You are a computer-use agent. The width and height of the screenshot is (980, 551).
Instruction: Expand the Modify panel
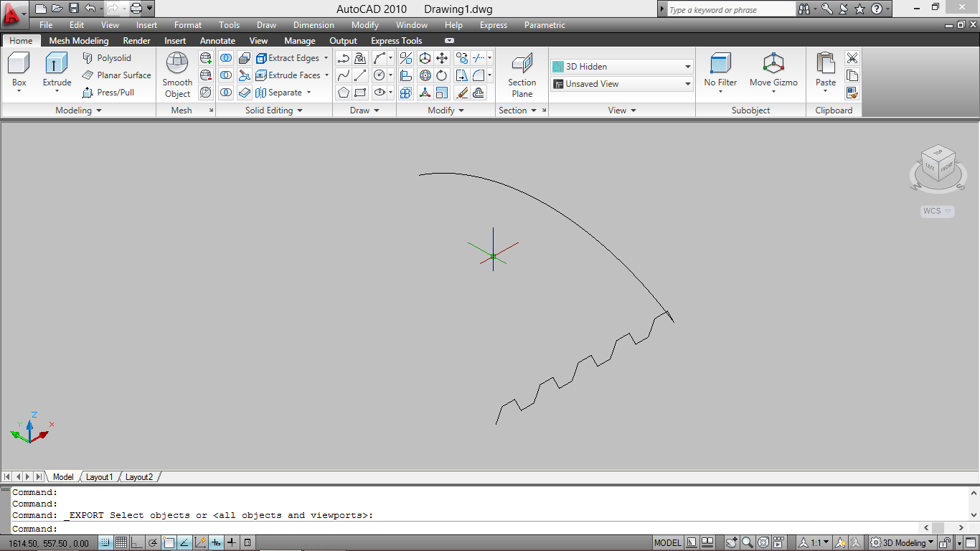coord(446,110)
